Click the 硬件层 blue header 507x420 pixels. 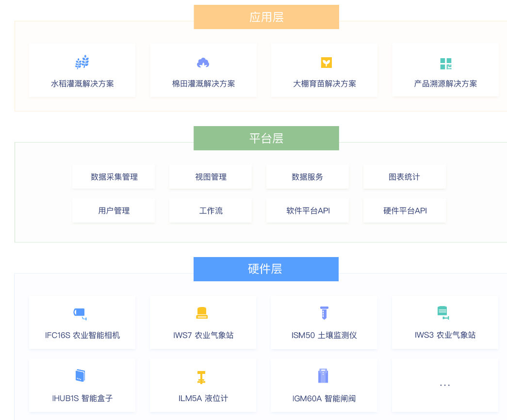coord(266,269)
